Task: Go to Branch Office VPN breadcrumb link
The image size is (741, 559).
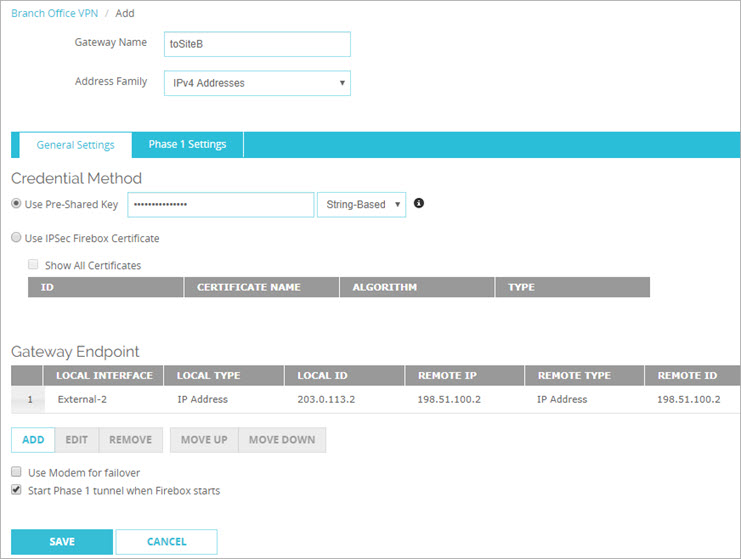Action: [52, 14]
